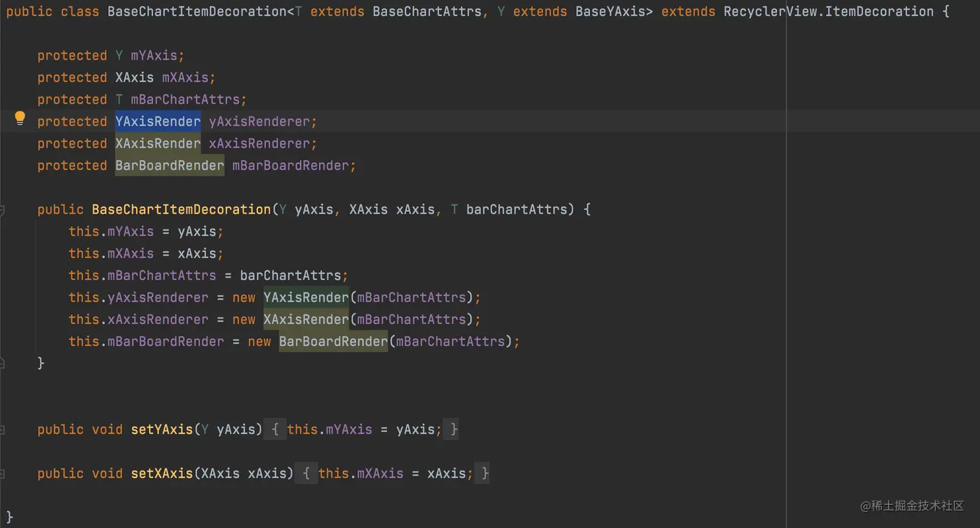Click mYAxis in the 'protected Y mYAxis' line

154,55
